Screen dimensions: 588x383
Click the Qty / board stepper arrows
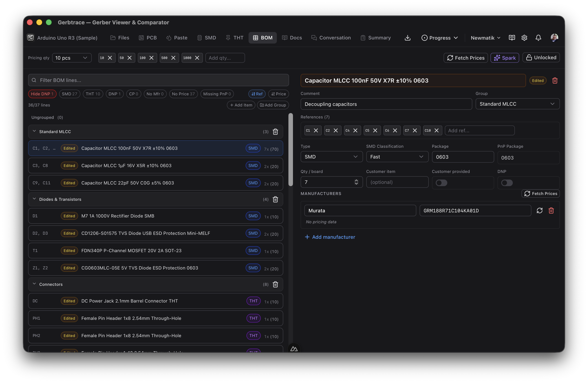point(356,182)
